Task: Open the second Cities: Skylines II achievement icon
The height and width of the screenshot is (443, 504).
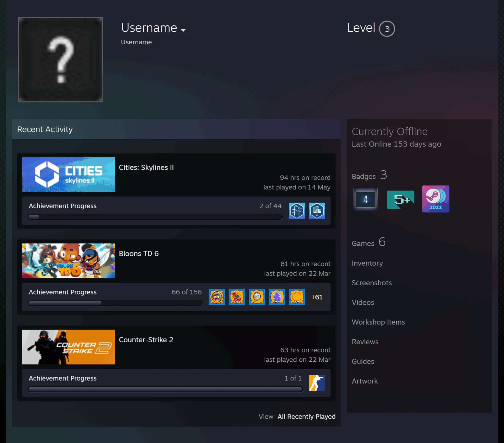Action: (317, 210)
